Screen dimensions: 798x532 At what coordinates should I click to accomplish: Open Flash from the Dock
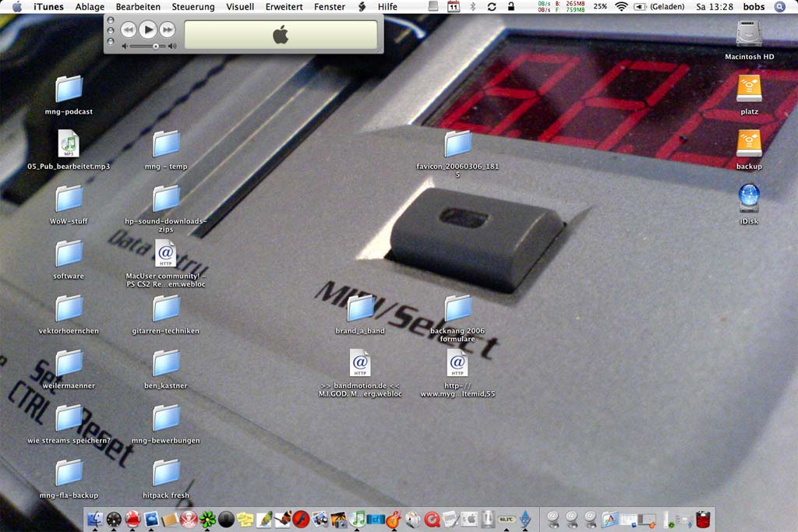tap(301, 519)
